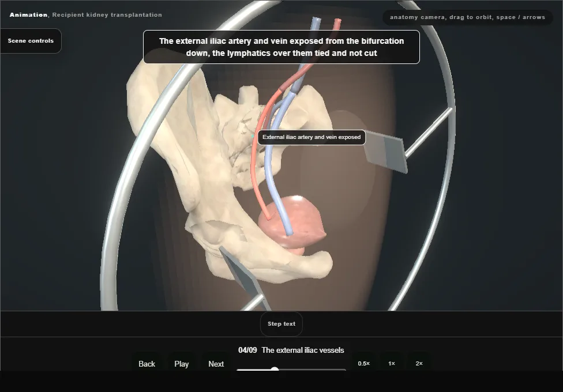Click the 04/09 step counter

pos(247,350)
